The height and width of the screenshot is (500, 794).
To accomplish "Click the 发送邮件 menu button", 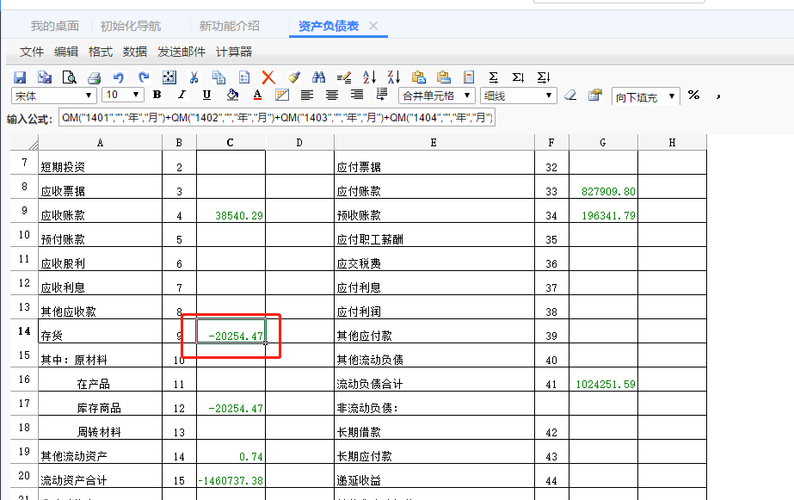I will click(181, 52).
